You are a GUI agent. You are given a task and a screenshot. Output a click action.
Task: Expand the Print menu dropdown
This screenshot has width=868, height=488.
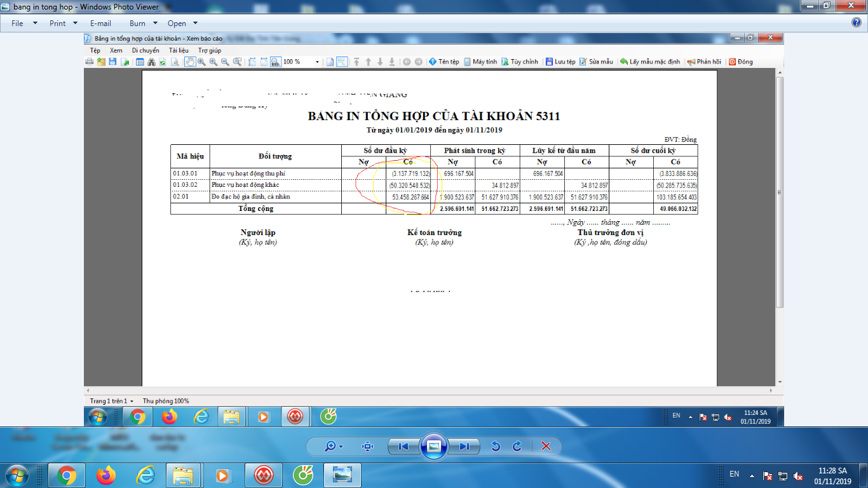pyautogui.click(x=63, y=24)
